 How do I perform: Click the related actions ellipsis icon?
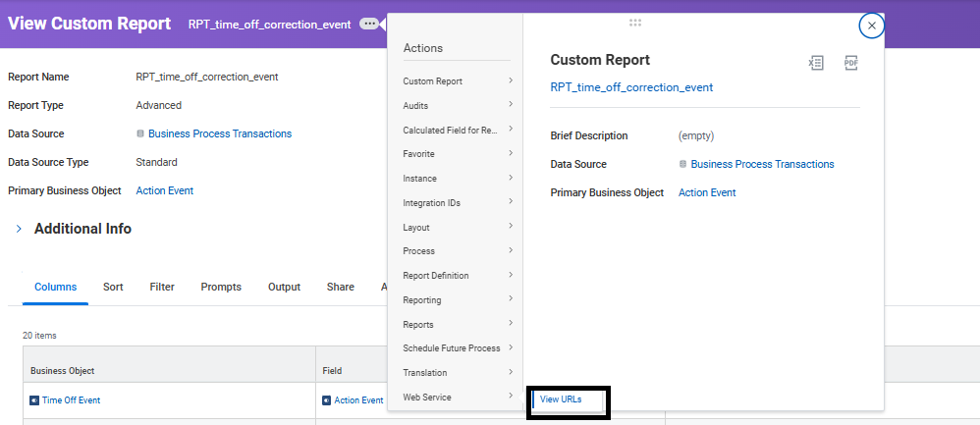(x=369, y=24)
